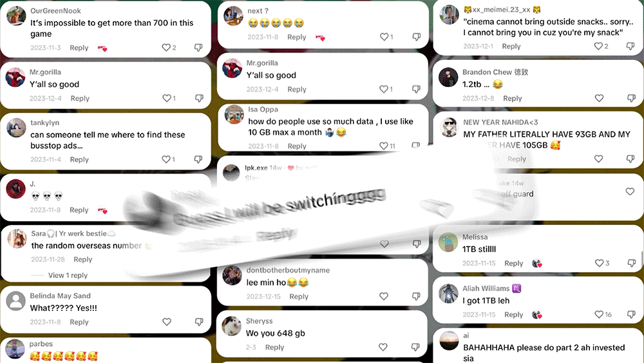The image size is (644, 363).
Task: Like OurGreenNook's comment about 700
Action: pyautogui.click(x=166, y=48)
